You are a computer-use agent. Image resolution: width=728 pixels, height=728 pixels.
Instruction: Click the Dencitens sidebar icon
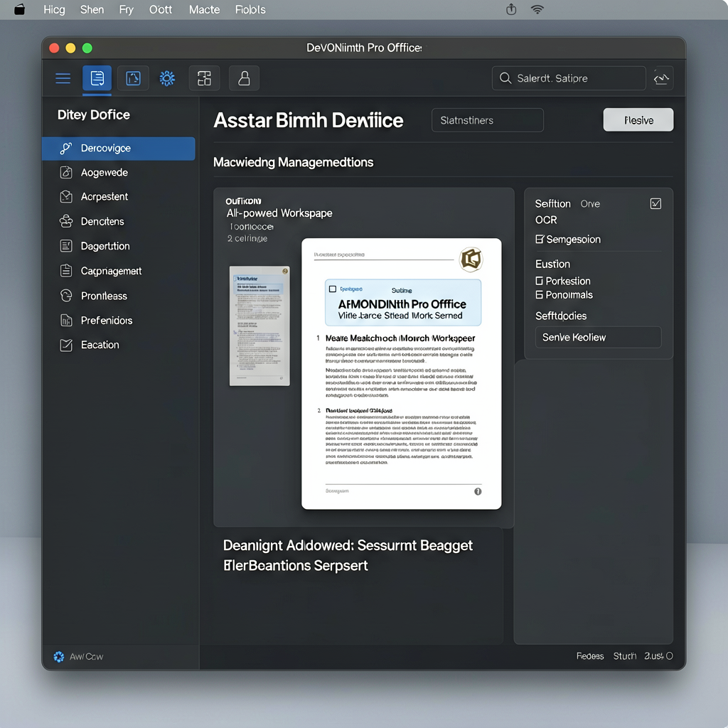pyautogui.click(x=66, y=221)
